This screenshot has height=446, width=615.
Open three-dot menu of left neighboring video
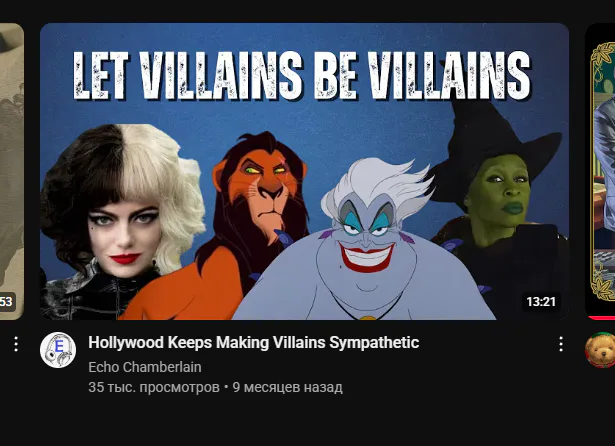tap(16, 344)
